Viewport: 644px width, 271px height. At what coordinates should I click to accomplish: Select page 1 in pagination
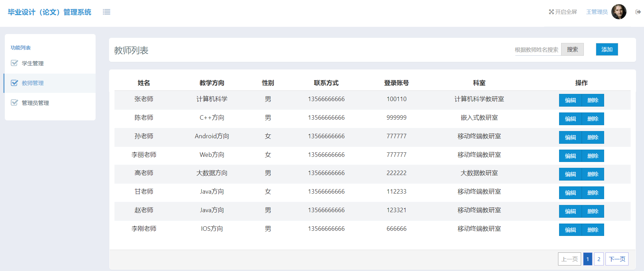(x=588, y=259)
